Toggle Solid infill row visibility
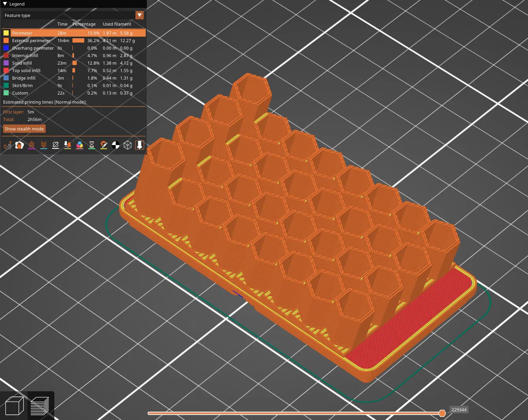This screenshot has height=420, width=528. 74,63
